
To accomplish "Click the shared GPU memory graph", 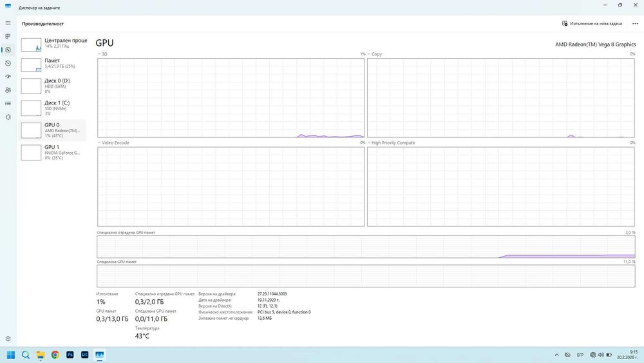I will tap(366, 276).
